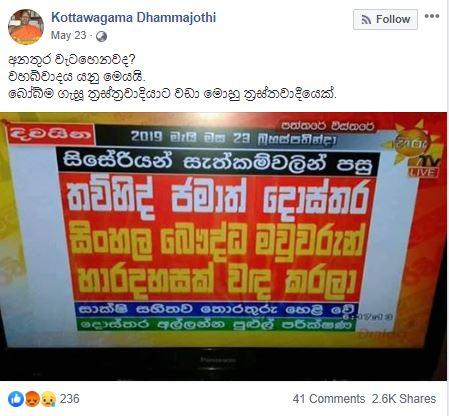Click the Sinhala post caption text

point(173,77)
